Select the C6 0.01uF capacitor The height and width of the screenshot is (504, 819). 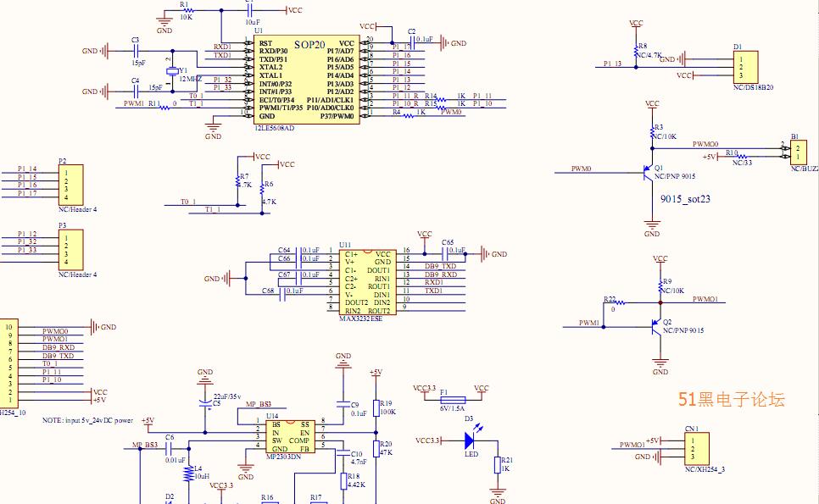170,448
